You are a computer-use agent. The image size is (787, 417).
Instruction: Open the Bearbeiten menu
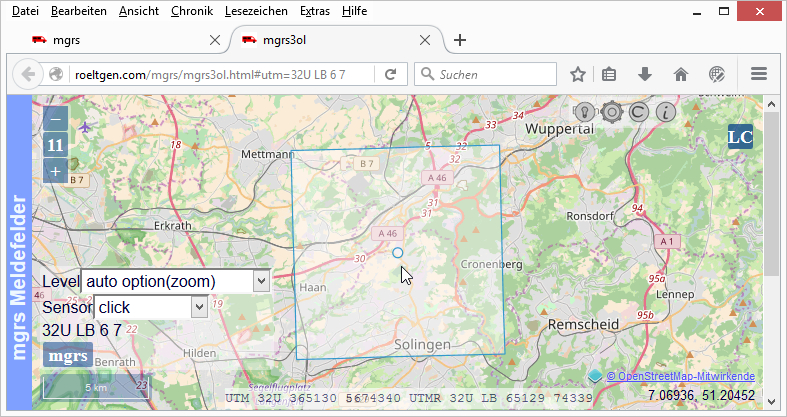click(79, 11)
